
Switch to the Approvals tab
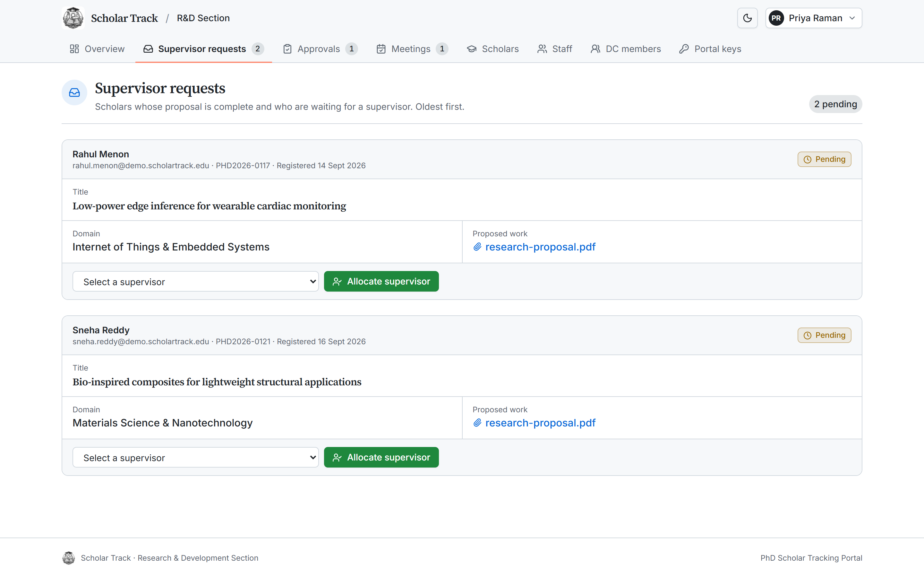pyautogui.click(x=320, y=49)
